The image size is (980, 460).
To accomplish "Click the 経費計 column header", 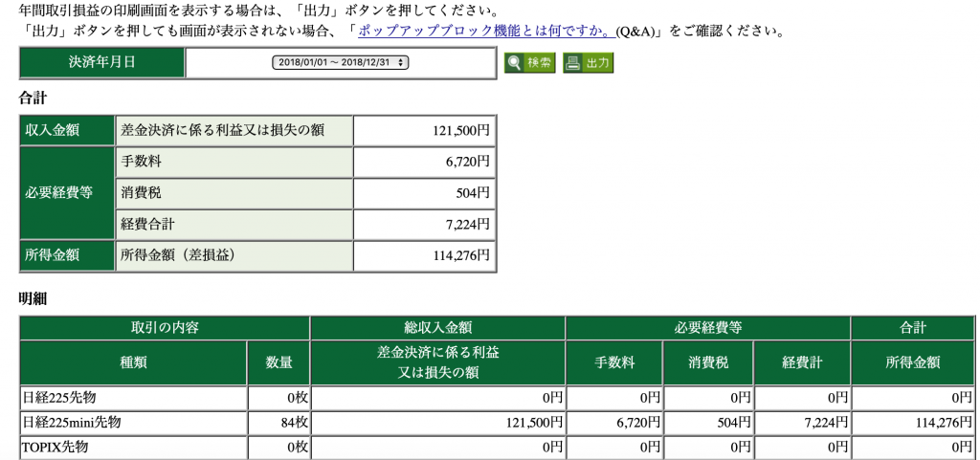I will [x=802, y=362].
